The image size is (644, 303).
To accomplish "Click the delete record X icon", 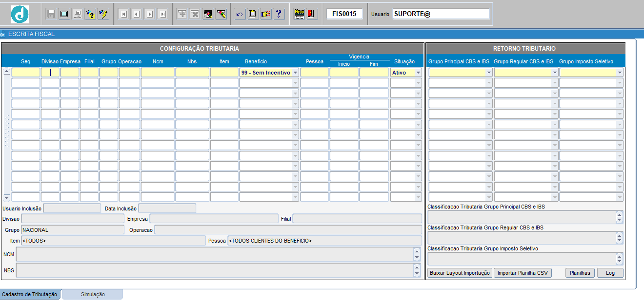I will (x=195, y=14).
